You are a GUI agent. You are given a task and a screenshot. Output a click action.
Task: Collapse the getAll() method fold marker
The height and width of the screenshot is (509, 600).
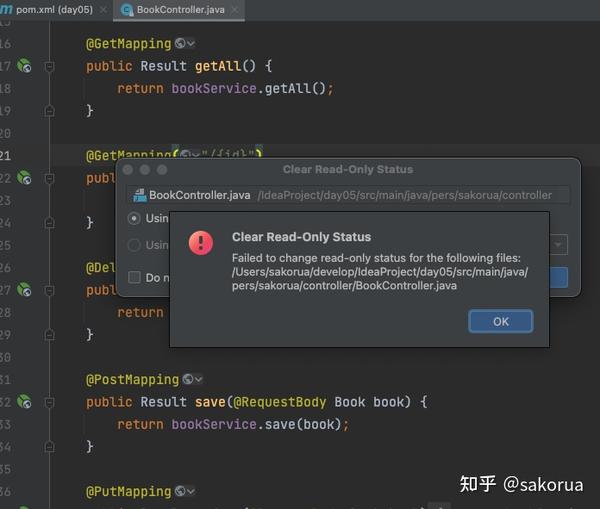coord(50,66)
